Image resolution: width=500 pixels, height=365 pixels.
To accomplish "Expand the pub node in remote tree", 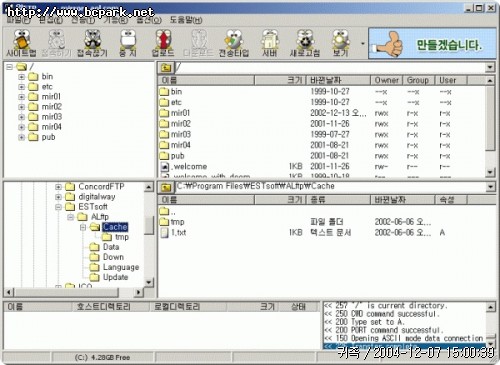I will [22, 137].
